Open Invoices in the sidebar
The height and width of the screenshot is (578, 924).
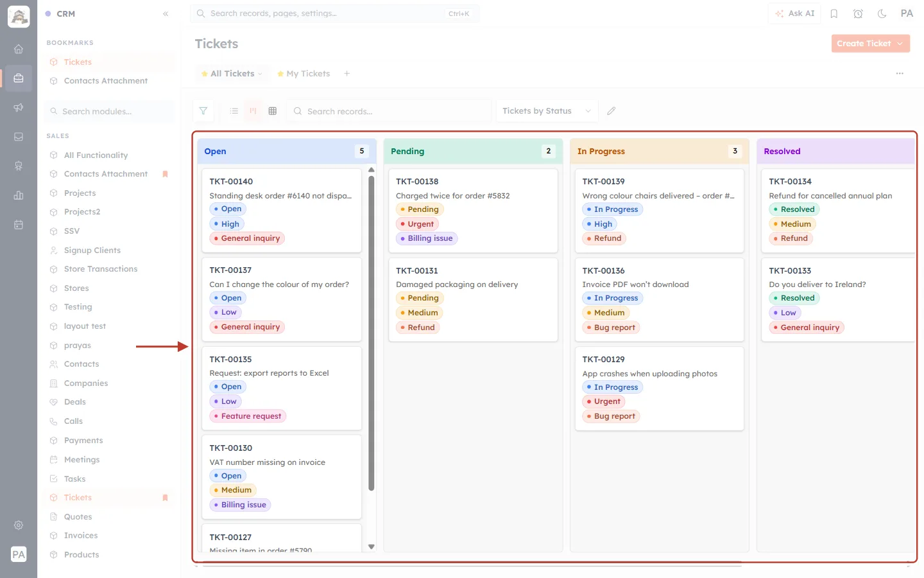[81, 536]
